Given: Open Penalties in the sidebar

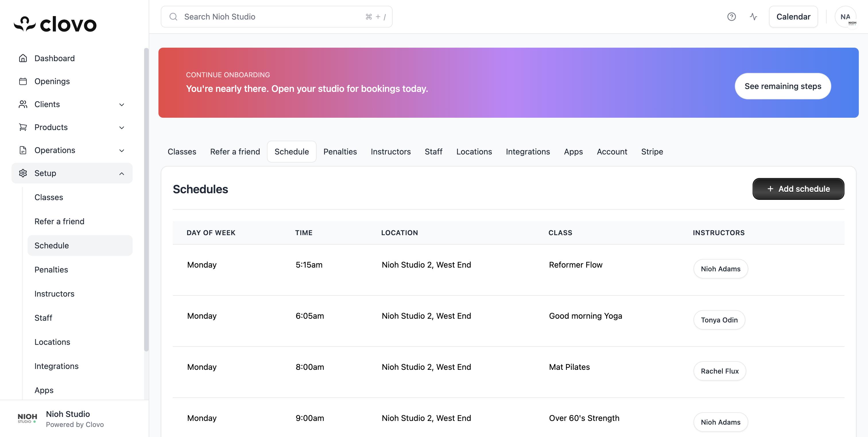Looking at the screenshot, I should tap(80, 270).
